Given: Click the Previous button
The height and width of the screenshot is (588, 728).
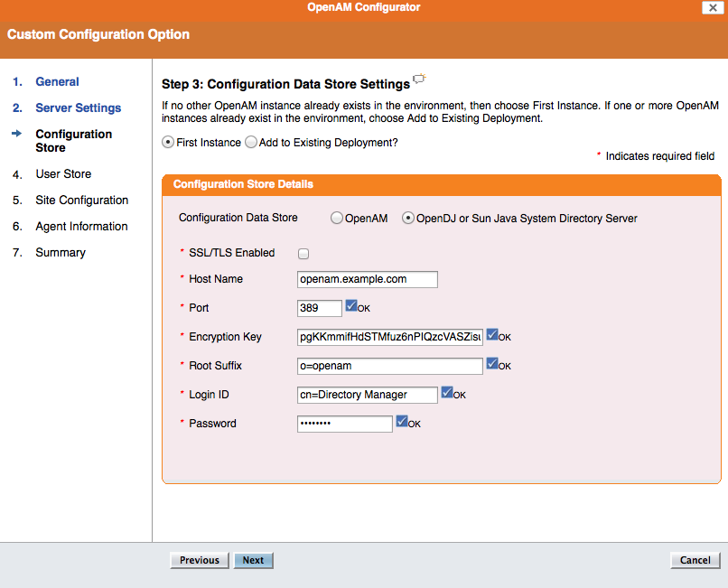Looking at the screenshot, I should pos(200,560).
